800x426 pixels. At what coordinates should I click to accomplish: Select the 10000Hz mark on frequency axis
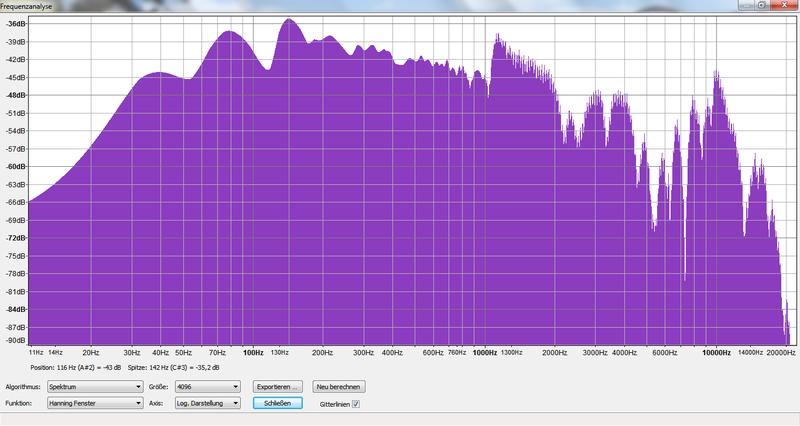[x=714, y=353]
